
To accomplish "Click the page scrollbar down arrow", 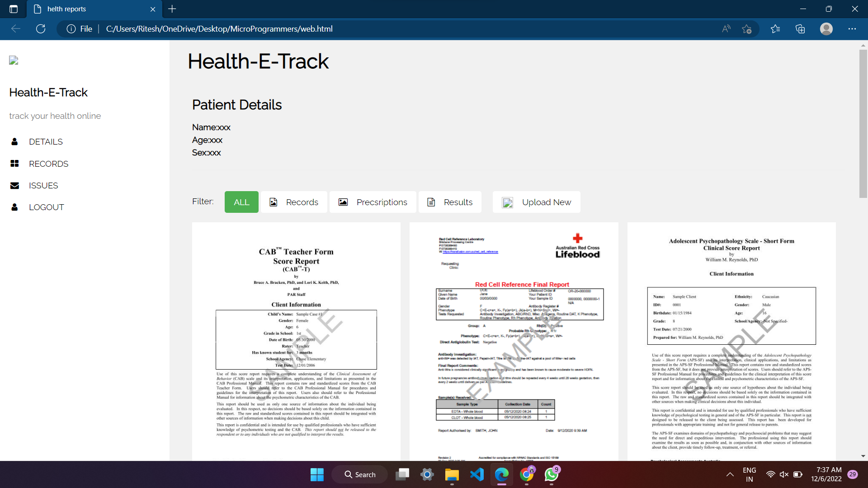I will (x=863, y=456).
